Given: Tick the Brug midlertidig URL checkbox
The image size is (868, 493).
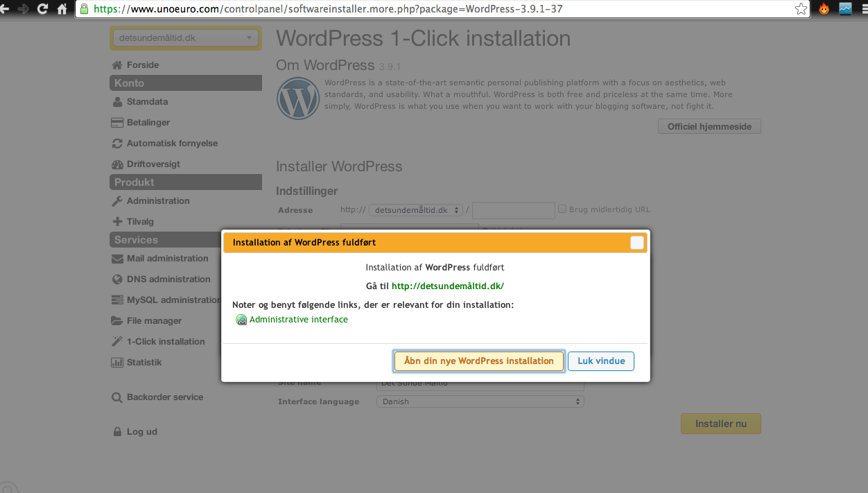Looking at the screenshot, I should pos(563,209).
